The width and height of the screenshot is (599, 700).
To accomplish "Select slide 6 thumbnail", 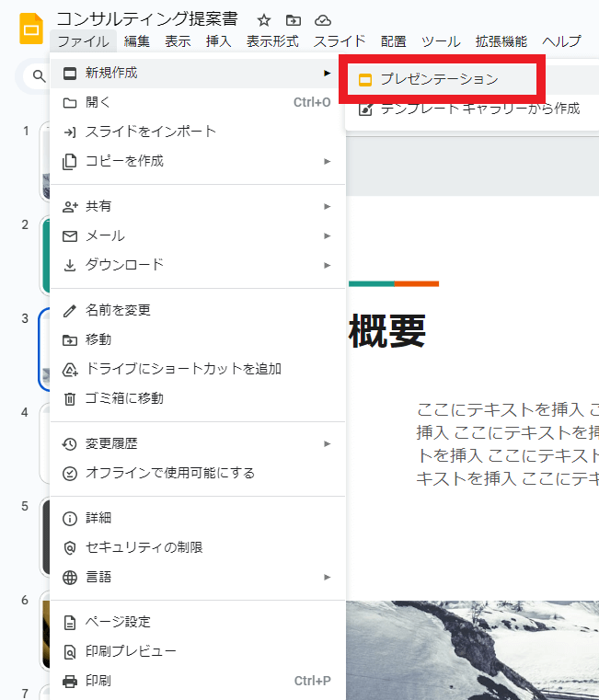I will point(45,631).
